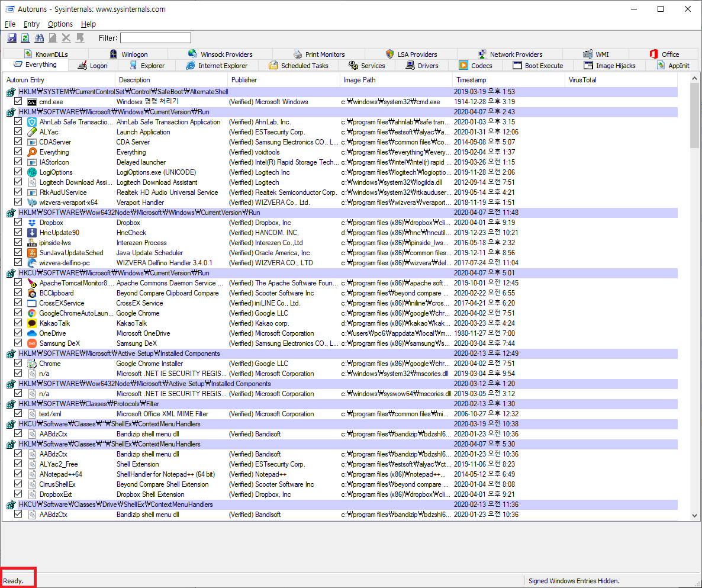
Task: Click the SunJavaUpdateSched Java icon
Action: click(x=32, y=253)
